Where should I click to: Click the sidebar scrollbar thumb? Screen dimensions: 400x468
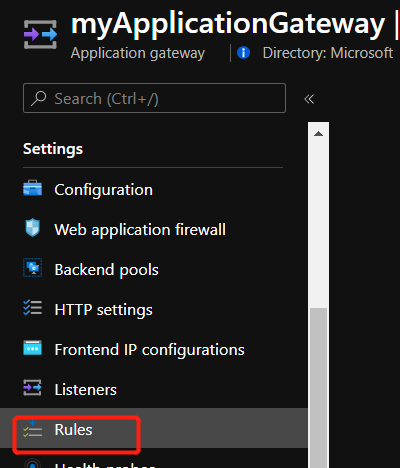318,387
